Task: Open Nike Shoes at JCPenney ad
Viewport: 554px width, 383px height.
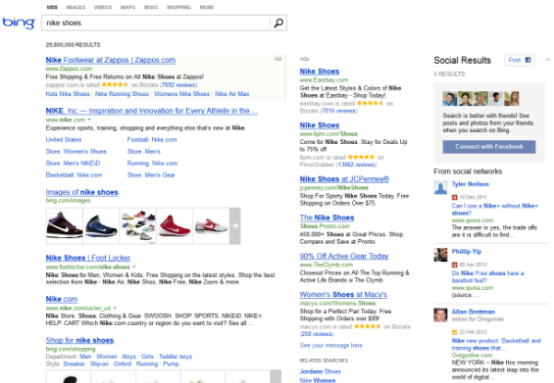Action: click(x=344, y=179)
